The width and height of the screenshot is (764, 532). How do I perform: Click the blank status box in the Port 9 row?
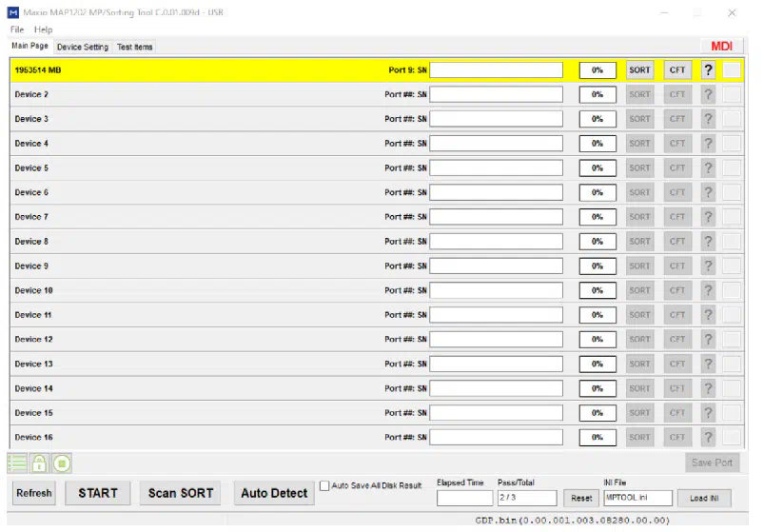(731, 70)
